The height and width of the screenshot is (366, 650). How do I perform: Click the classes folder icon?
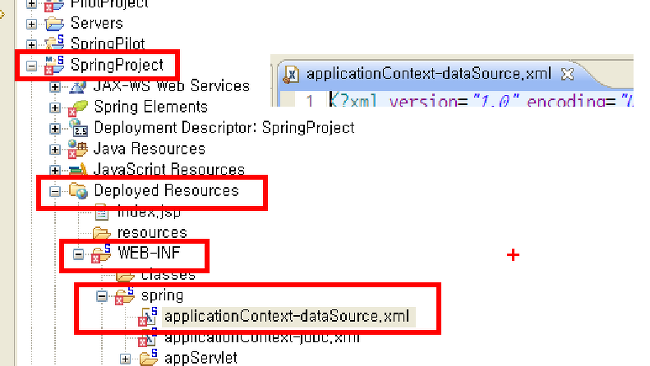tap(125, 276)
